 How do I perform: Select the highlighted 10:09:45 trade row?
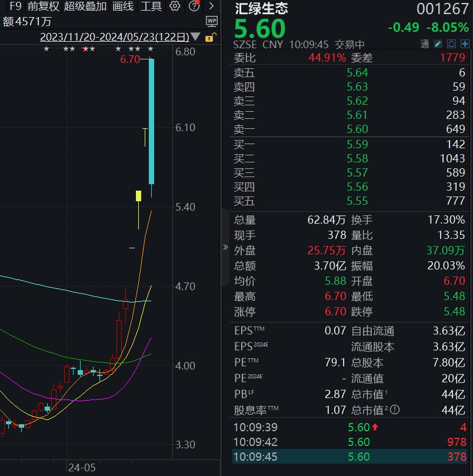coord(349,457)
